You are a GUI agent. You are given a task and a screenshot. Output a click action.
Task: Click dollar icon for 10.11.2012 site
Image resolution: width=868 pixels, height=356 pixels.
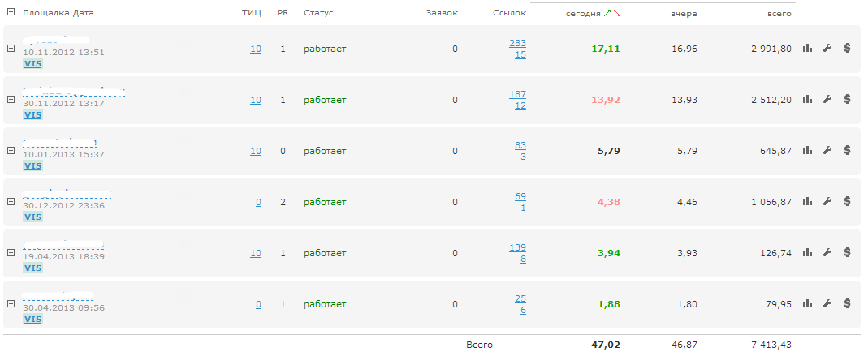coord(847,49)
